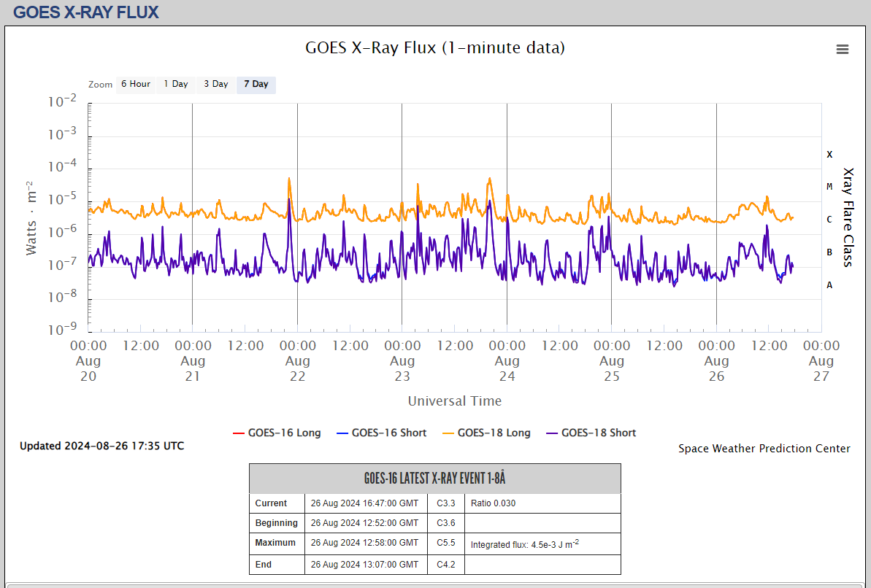This screenshot has width=871, height=588.
Task: Switch zoom range to 1 Day
Action: [x=175, y=85]
